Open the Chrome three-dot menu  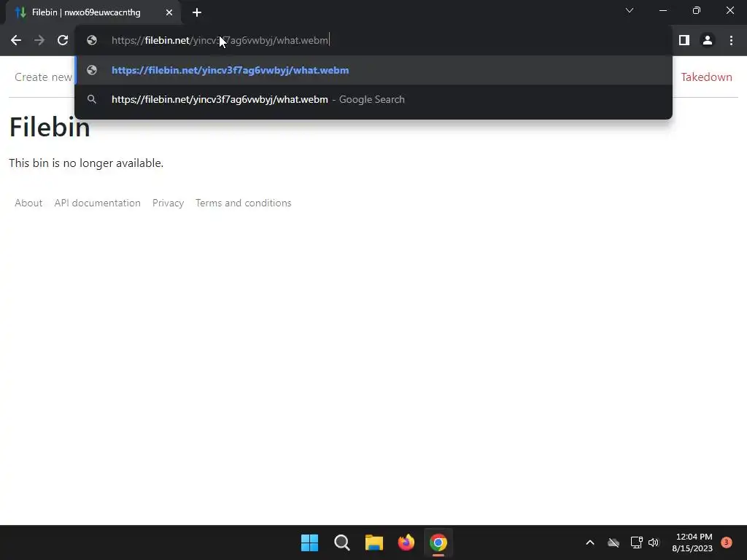731,41
